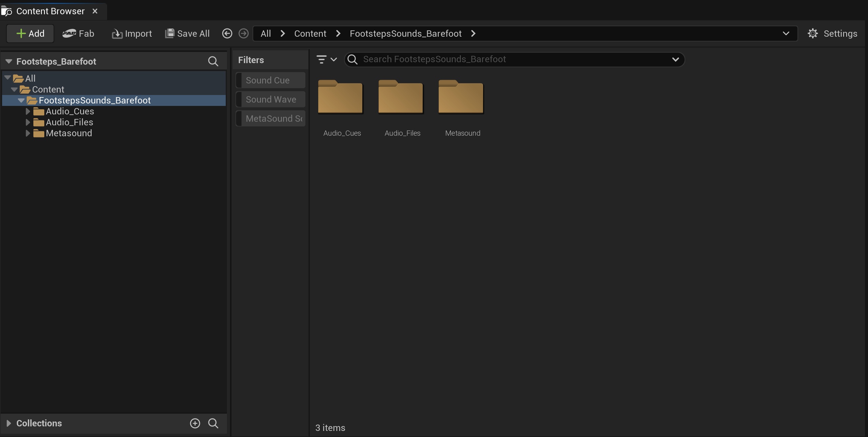
Task: Open the Fab marketplace
Action: point(78,34)
